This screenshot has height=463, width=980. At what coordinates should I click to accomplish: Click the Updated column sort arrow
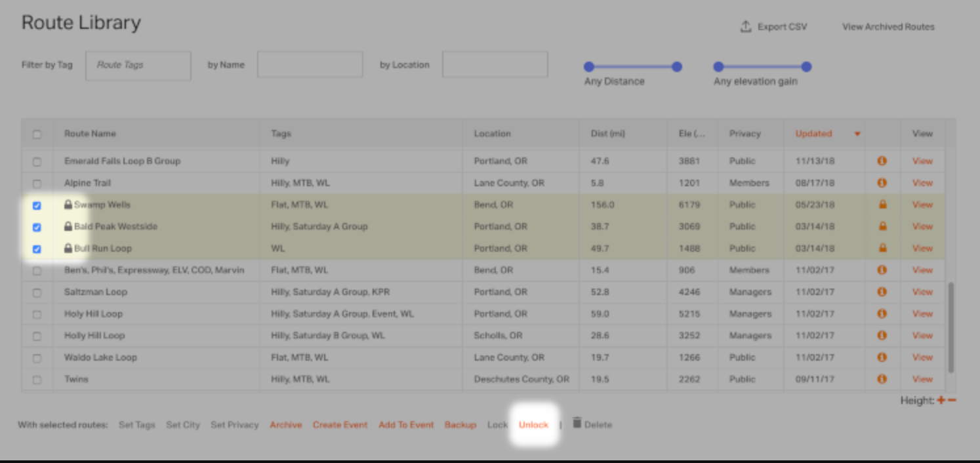pos(857,134)
